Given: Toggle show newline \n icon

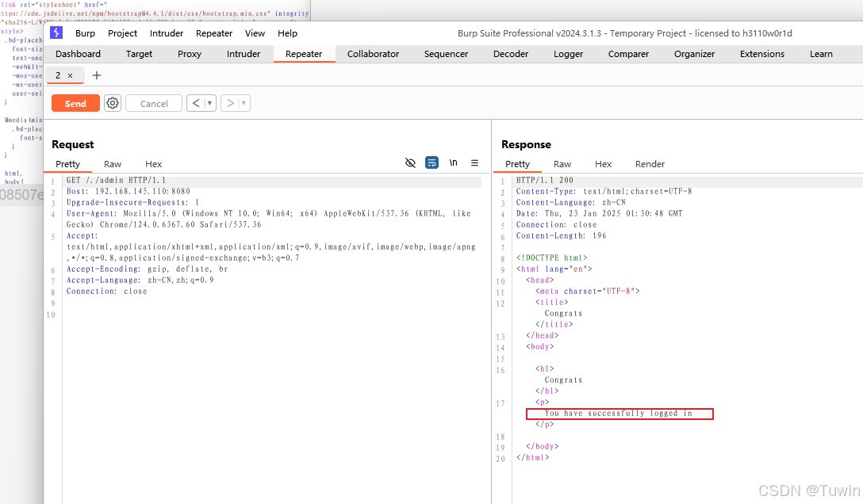Looking at the screenshot, I should pos(453,162).
